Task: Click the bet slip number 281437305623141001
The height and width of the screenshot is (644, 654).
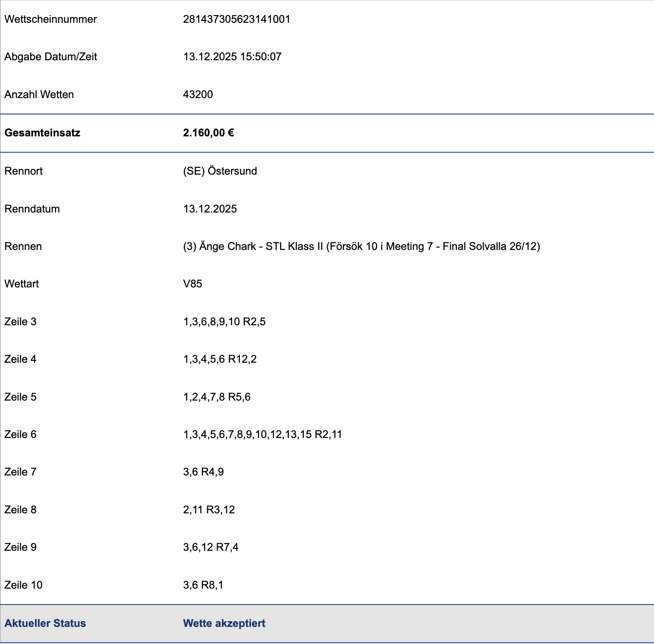Action: click(237, 19)
